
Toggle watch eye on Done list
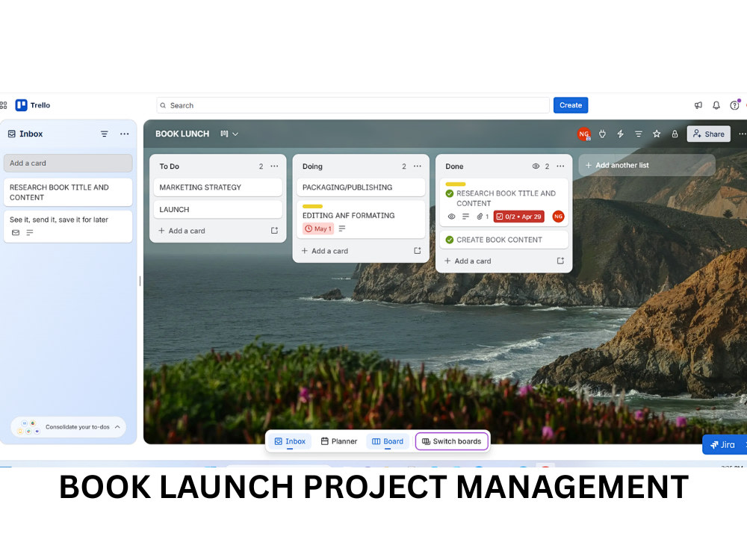(x=536, y=167)
